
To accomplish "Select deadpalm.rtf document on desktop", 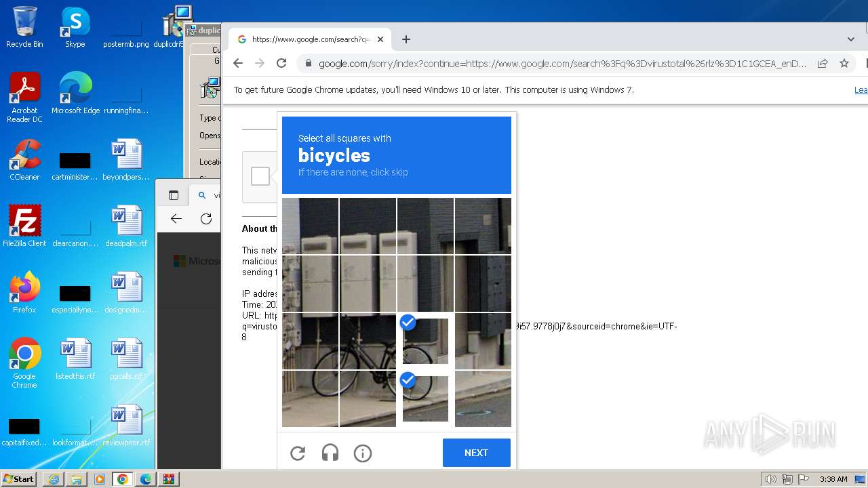I will point(126,226).
